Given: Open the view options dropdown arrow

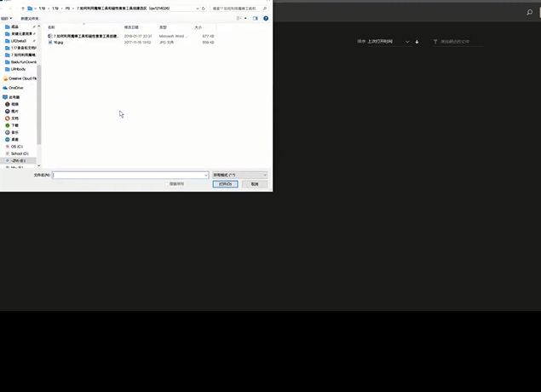Looking at the screenshot, I should pos(245,18).
